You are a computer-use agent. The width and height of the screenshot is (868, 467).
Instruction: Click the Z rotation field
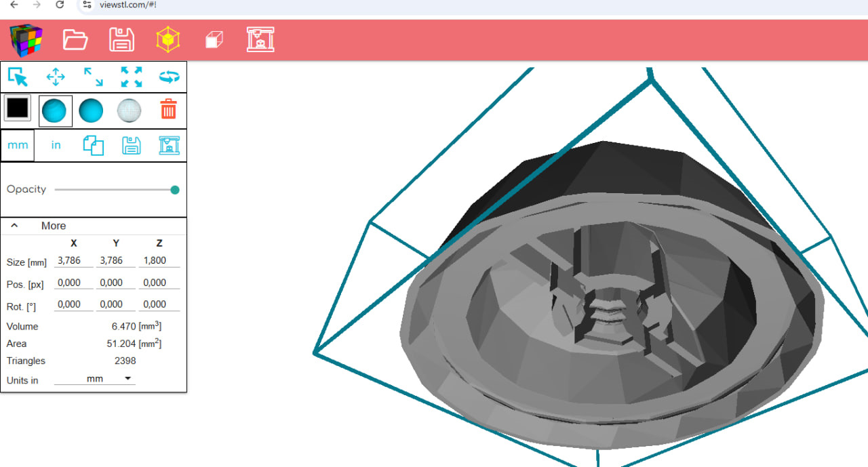pyautogui.click(x=159, y=305)
